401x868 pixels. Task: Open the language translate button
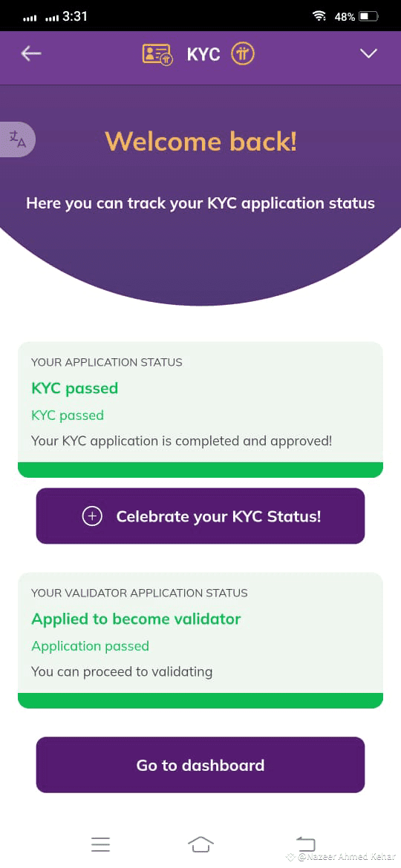coord(17,139)
